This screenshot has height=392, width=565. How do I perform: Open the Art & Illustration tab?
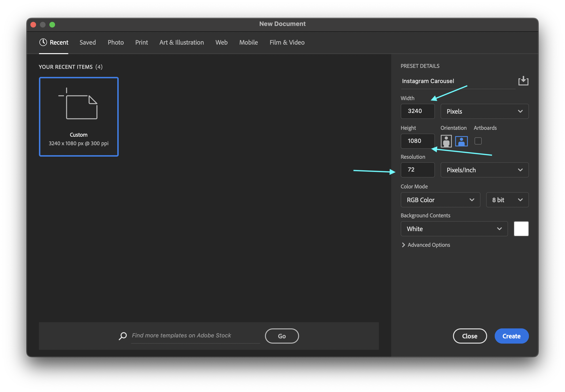[181, 42]
